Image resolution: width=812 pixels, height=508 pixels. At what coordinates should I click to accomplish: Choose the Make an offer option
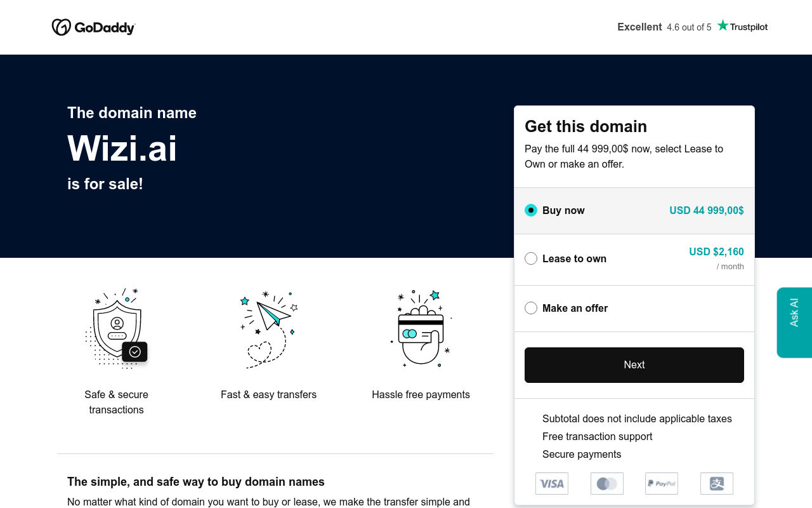click(x=531, y=308)
